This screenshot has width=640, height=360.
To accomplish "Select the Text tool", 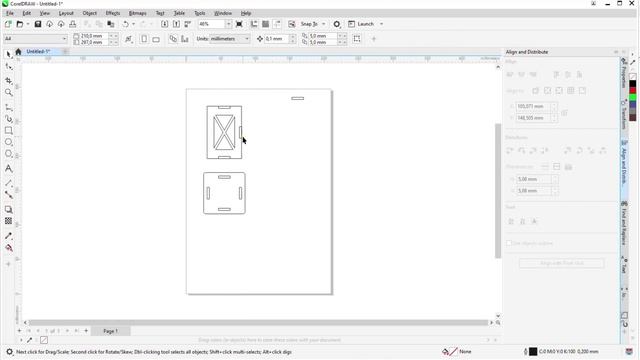I will [x=9, y=169].
